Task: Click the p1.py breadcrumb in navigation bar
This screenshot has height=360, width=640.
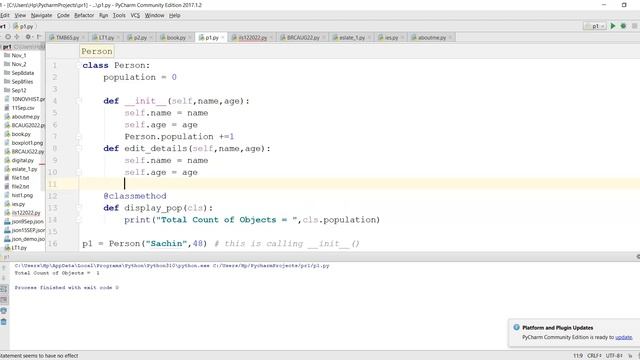Action: pyautogui.click(x=23, y=26)
